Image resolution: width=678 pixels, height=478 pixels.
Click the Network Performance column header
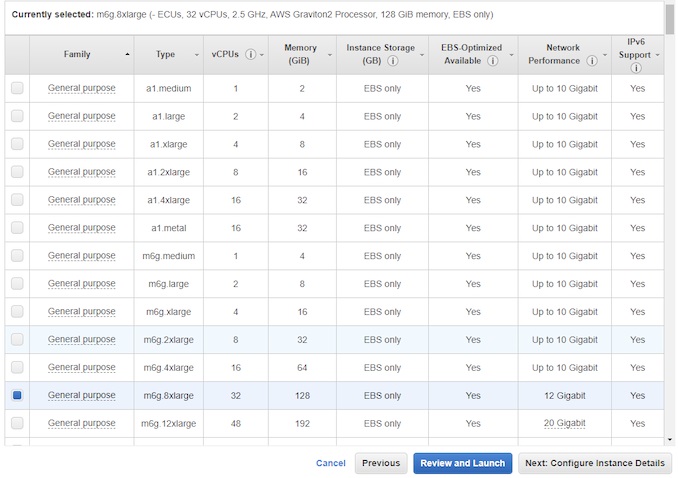click(x=563, y=54)
